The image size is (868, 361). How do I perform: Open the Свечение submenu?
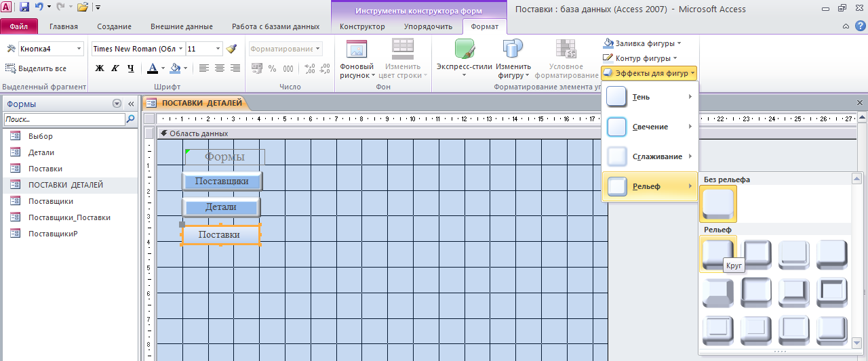coord(650,127)
